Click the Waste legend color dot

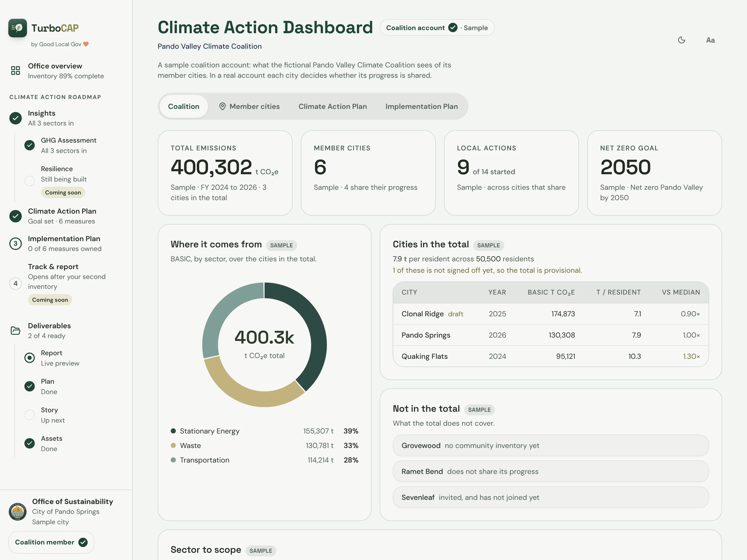(173, 445)
